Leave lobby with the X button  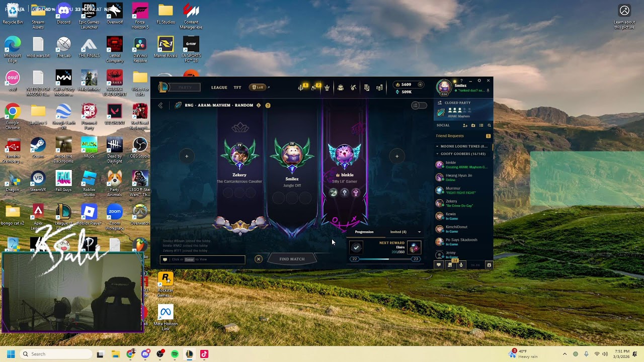pos(259,259)
